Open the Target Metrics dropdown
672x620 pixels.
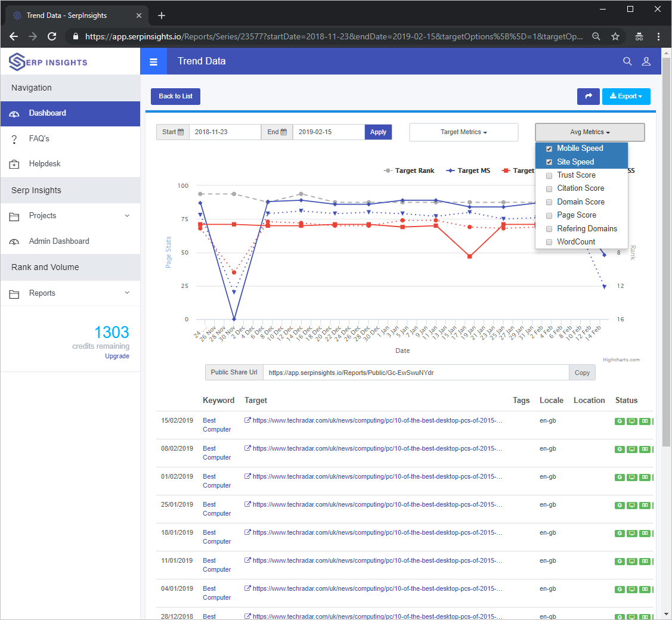point(463,132)
